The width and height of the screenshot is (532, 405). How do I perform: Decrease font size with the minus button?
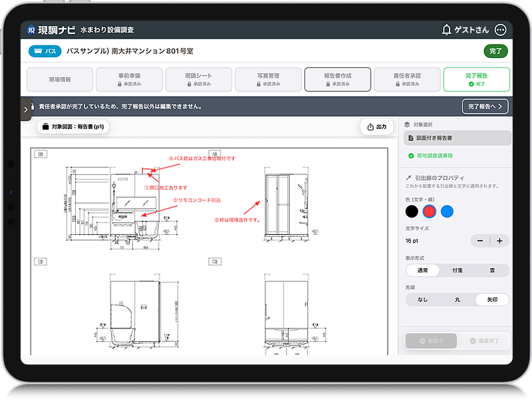pos(480,241)
